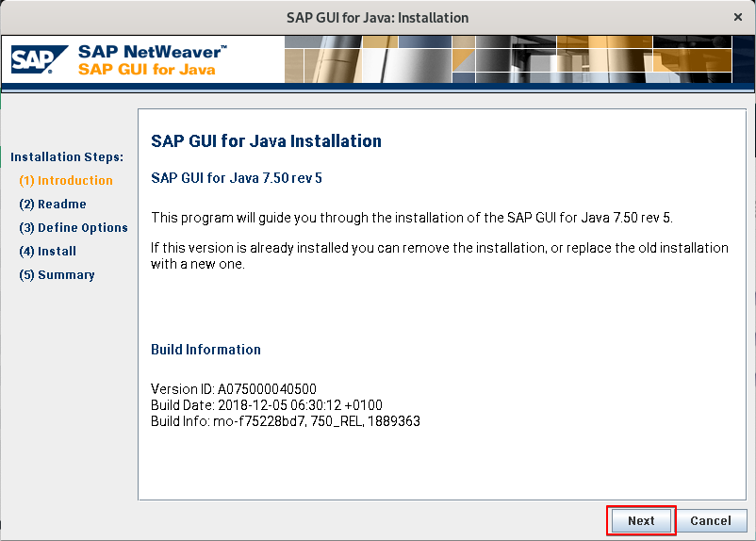This screenshot has height=541, width=756.
Task: Click the Cancel button
Action: tap(711, 521)
